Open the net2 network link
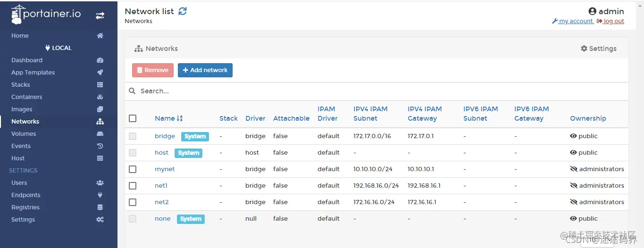This screenshot has width=644, height=248. point(162,202)
